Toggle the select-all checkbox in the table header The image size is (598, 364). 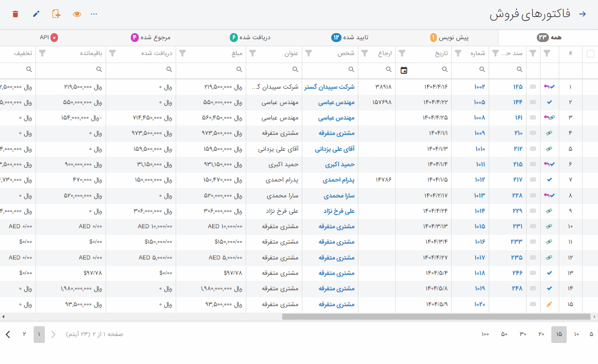point(590,53)
